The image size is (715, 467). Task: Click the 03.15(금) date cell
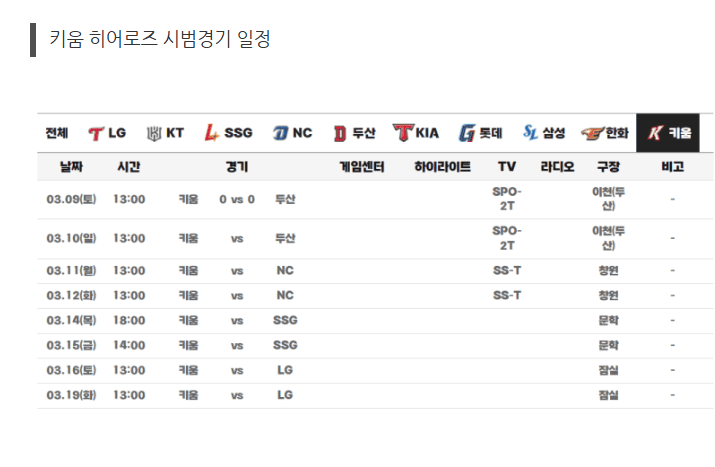coord(71,345)
